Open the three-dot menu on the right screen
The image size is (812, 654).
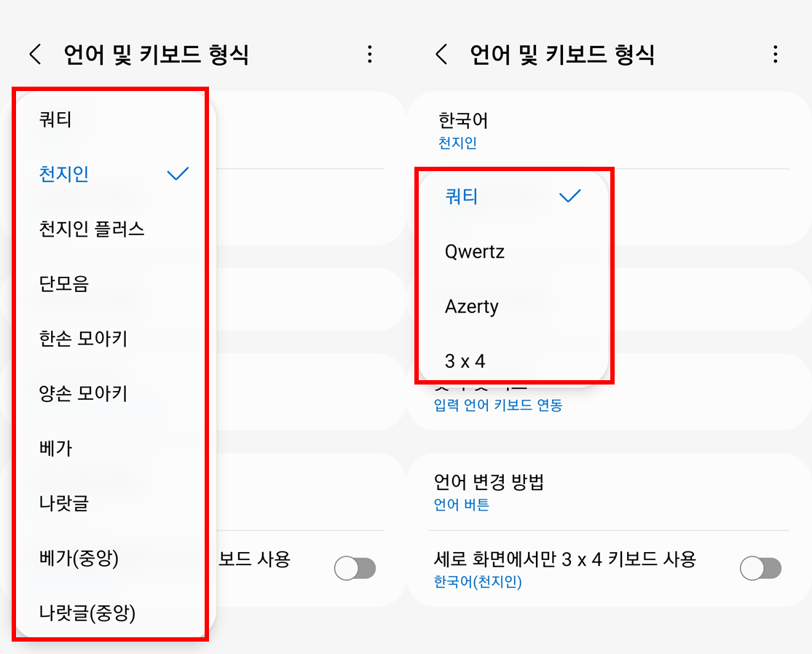click(776, 53)
